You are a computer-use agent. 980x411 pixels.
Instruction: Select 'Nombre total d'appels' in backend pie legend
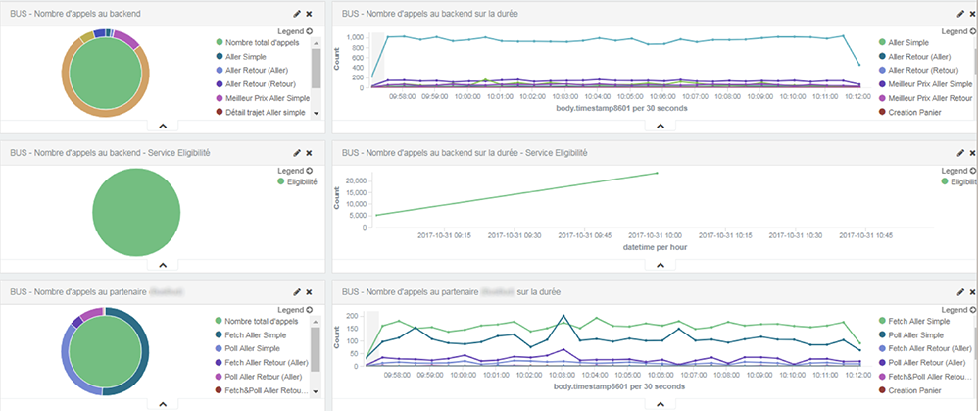coord(257,42)
